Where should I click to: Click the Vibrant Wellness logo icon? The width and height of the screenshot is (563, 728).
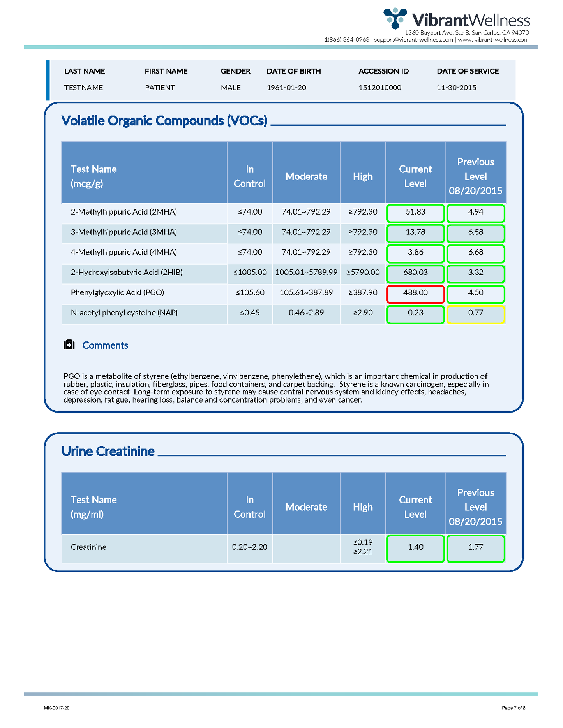pos(395,18)
